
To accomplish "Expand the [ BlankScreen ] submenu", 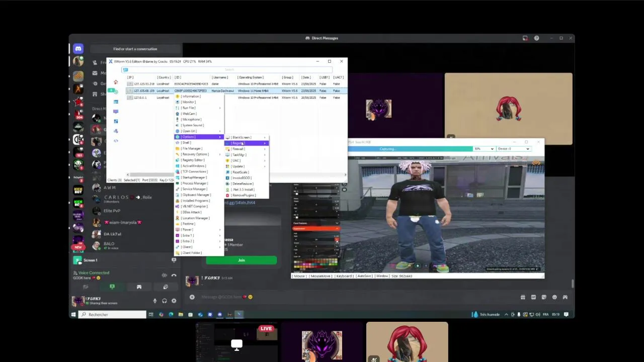I will [x=247, y=138].
